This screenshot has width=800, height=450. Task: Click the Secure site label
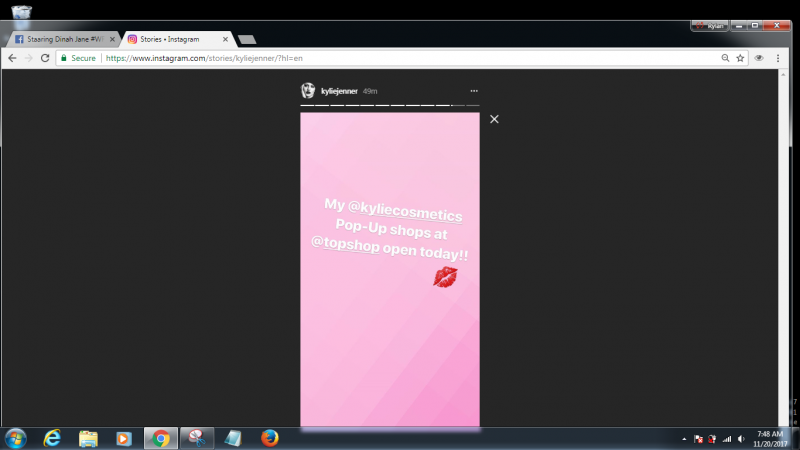point(83,58)
